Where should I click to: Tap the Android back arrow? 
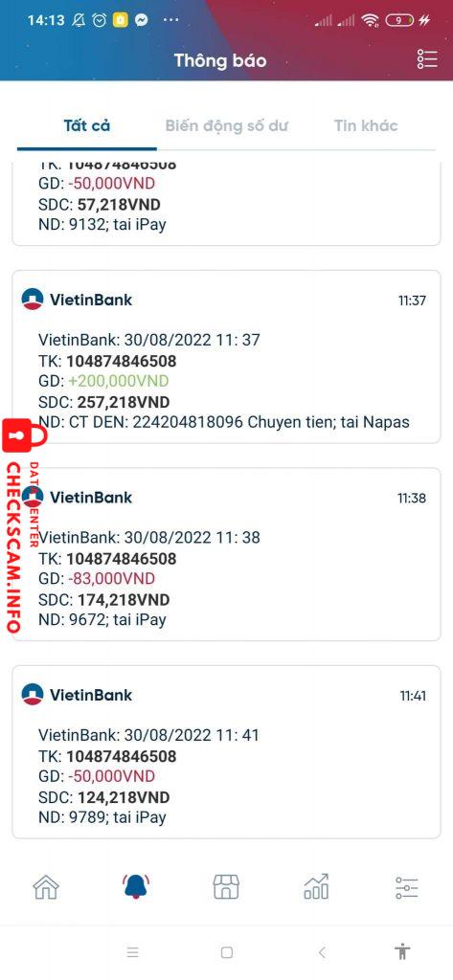(x=322, y=952)
